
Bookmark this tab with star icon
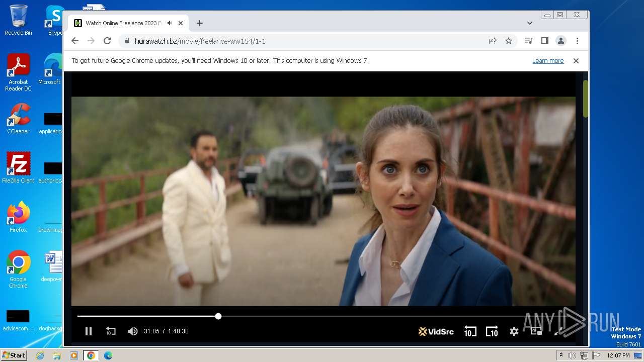(x=509, y=41)
